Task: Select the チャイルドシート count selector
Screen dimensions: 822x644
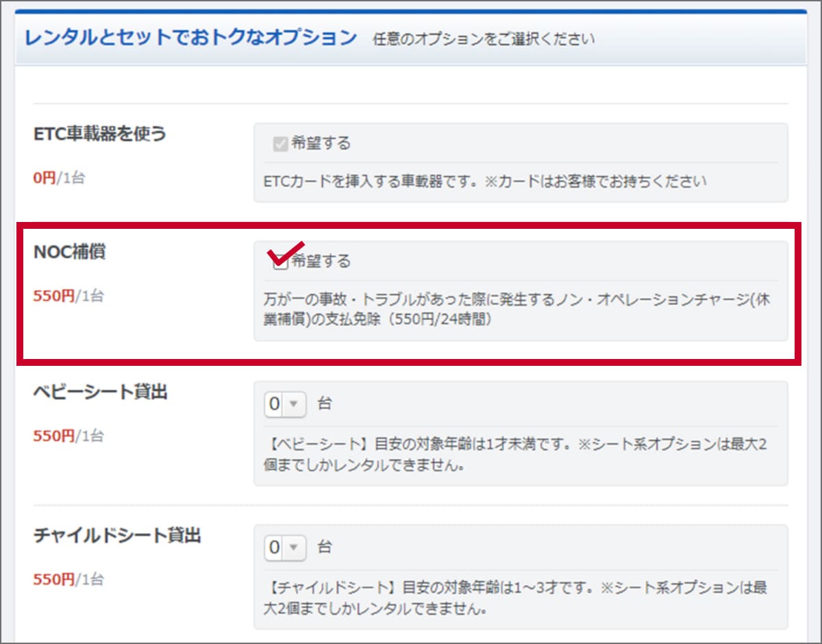Action: pos(284,547)
